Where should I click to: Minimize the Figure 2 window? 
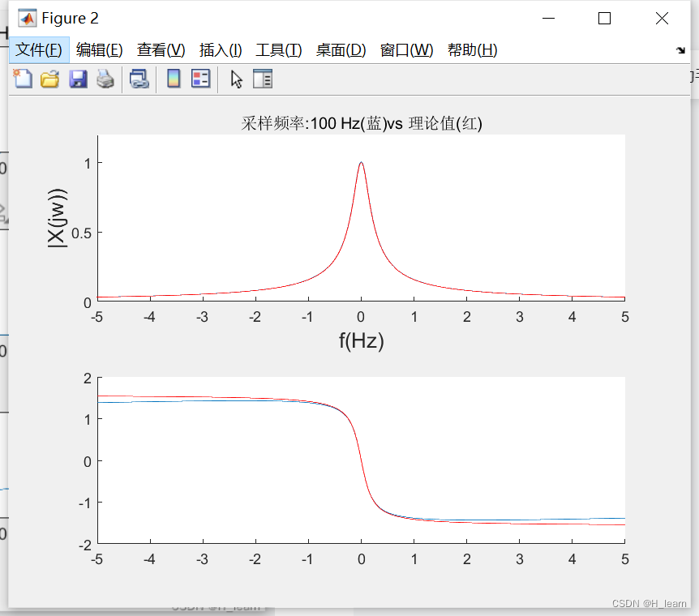tap(548, 19)
